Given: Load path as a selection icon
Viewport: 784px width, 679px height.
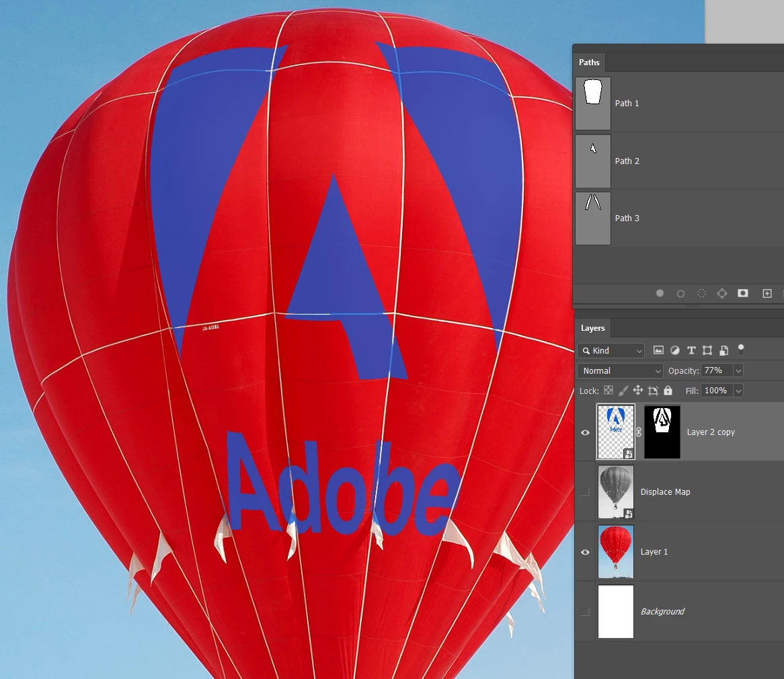Looking at the screenshot, I should click(701, 294).
